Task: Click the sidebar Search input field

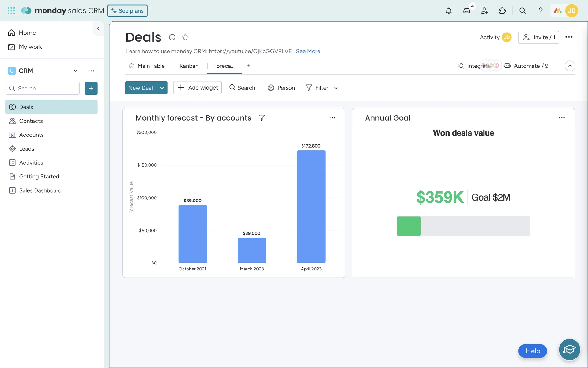Action: point(46,88)
